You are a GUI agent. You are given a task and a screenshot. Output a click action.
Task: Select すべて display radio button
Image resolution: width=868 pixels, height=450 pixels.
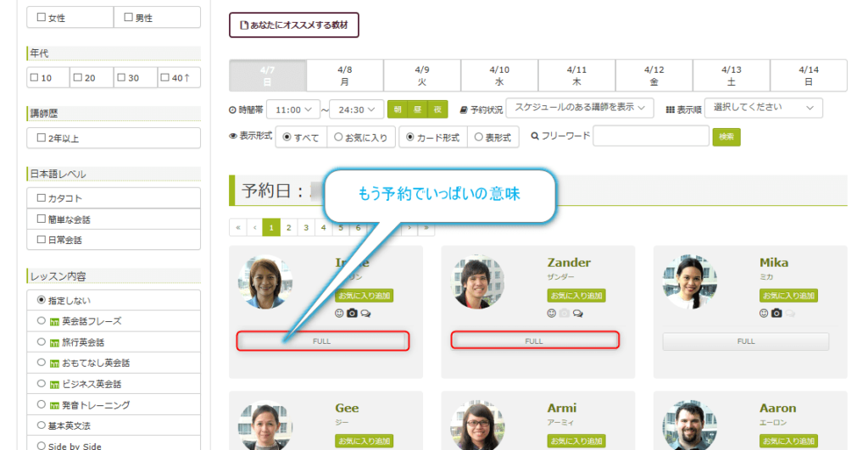[287, 136]
